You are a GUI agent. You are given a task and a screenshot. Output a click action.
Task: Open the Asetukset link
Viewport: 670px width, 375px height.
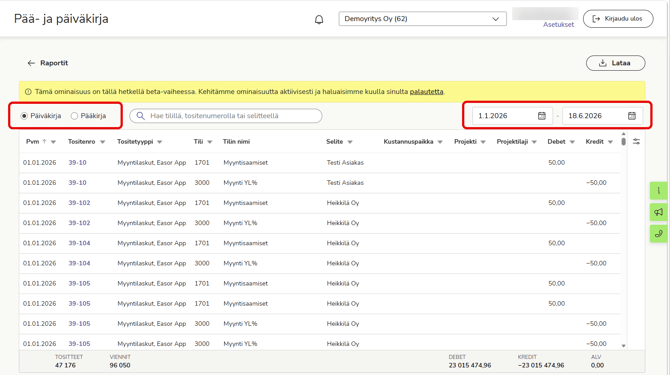558,25
